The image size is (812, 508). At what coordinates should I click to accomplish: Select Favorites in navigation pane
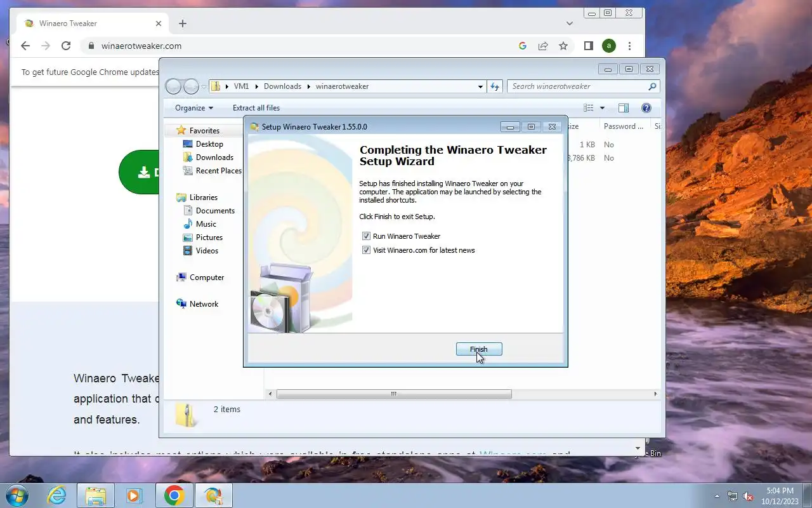pyautogui.click(x=204, y=131)
